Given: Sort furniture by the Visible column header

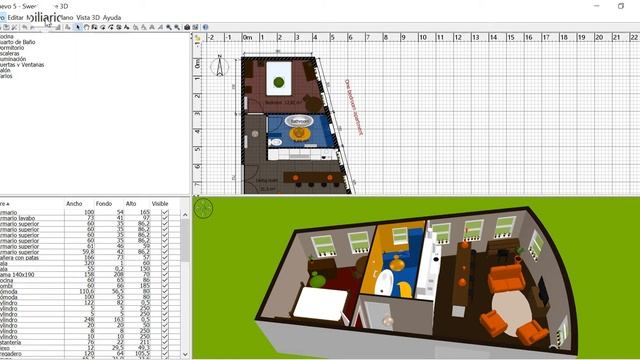Looking at the screenshot, I should (164, 203).
